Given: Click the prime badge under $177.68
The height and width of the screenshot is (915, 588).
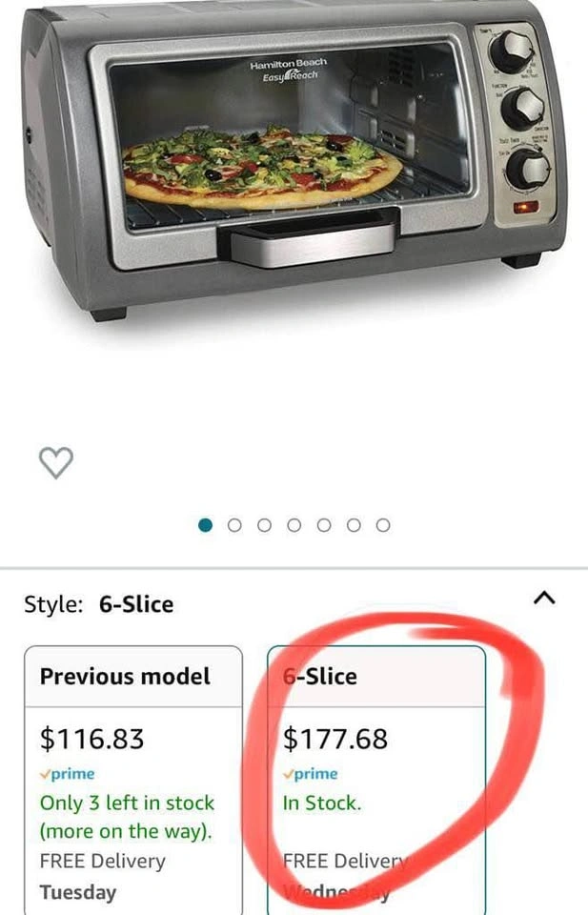Looking at the screenshot, I should pyautogui.click(x=311, y=774).
